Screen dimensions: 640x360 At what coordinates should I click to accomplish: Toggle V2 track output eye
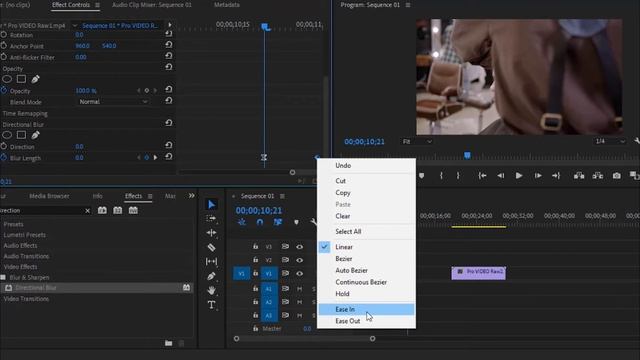click(x=300, y=260)
